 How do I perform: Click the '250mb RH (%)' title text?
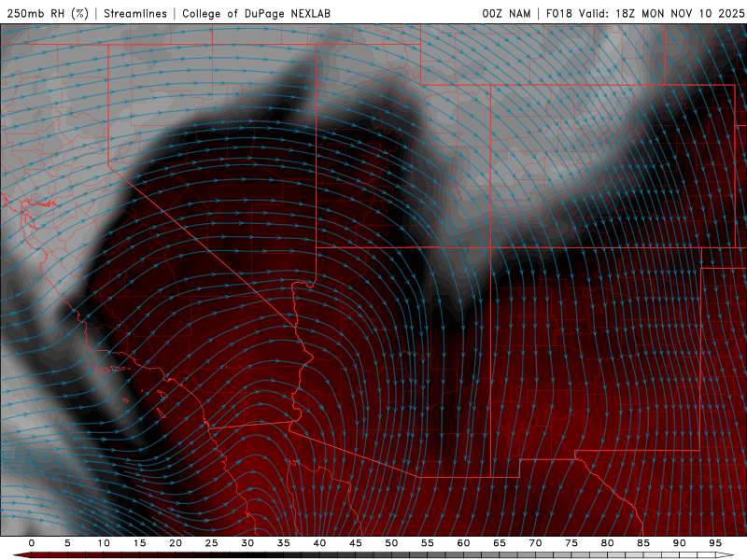pos(48,13)
